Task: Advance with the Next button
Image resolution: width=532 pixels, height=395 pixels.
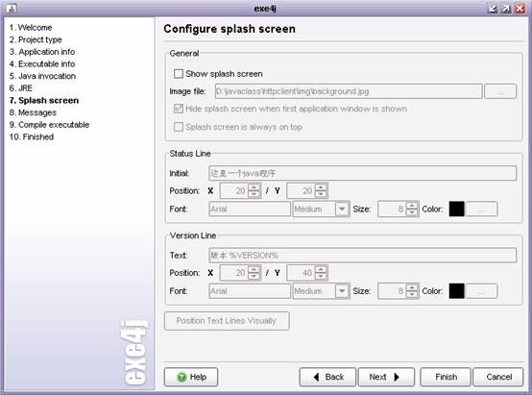Action: coord(386,377)
